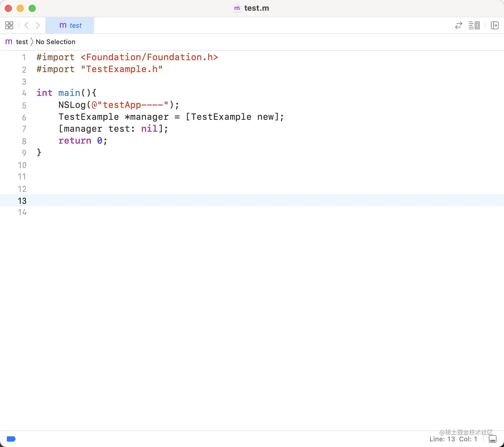Click the nil keyword on line 7
The width and height of the screenshot is (504, 447).
149,128
